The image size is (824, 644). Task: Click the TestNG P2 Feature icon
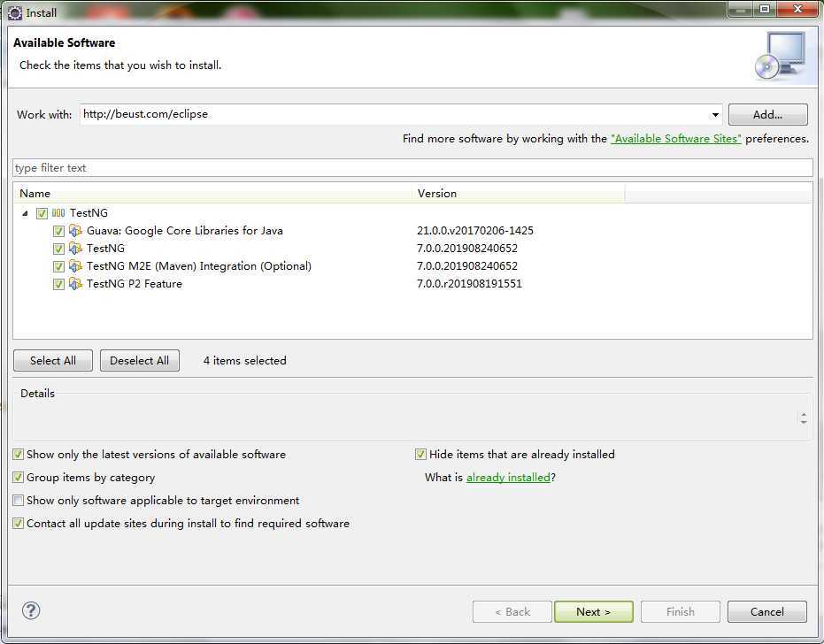(76, 284)
